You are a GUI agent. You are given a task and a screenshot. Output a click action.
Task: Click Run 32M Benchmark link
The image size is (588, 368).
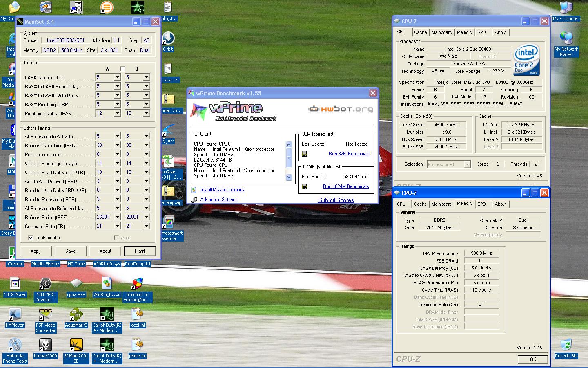[349, 154]
